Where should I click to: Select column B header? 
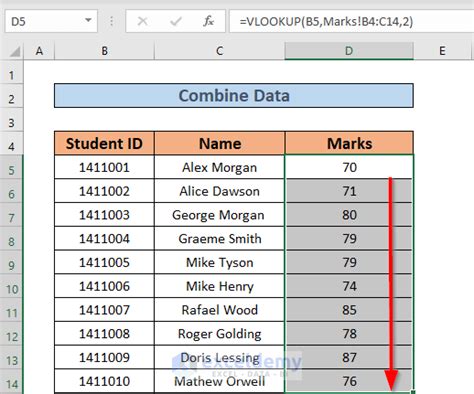(104, 51)
